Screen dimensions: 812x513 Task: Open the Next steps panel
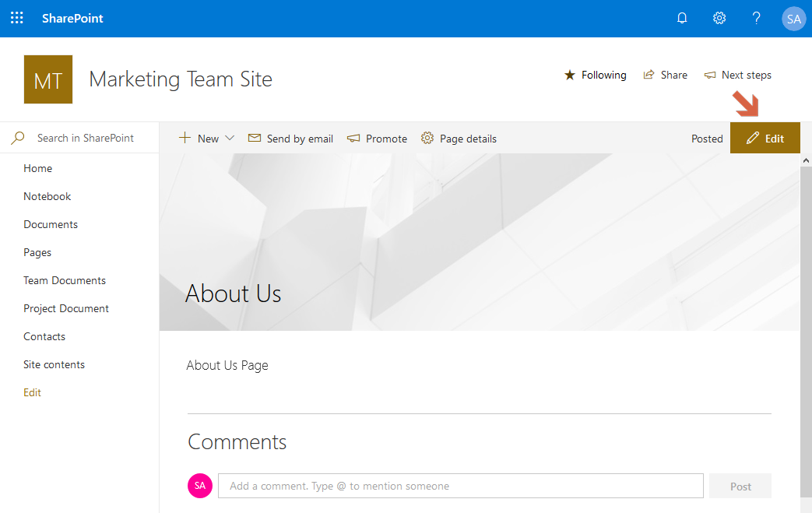coord(736,75)
